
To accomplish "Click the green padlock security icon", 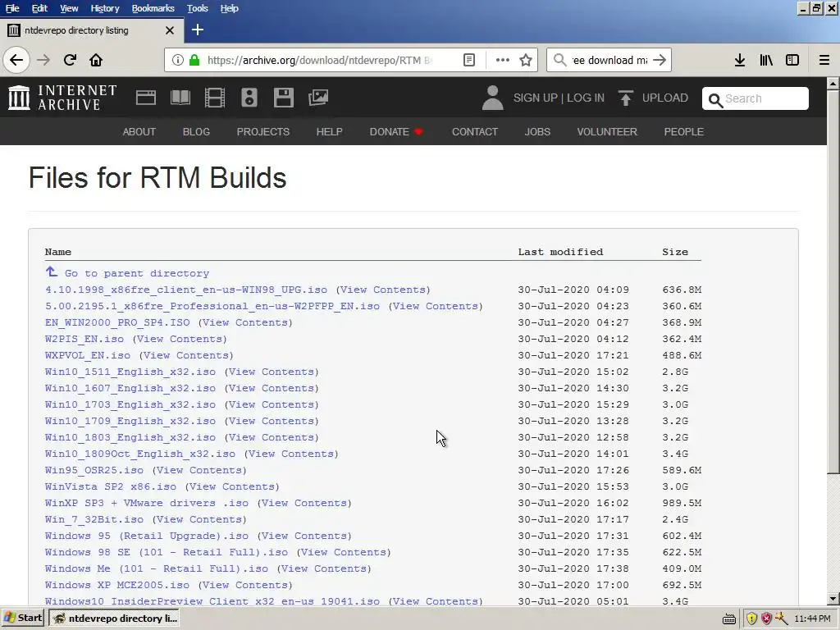I will 195,60.
